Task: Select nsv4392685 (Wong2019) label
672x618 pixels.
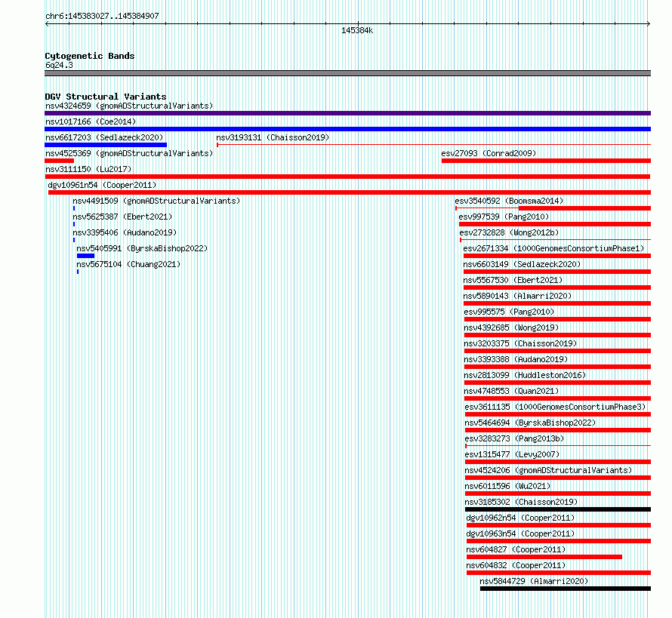Action: 511,327
